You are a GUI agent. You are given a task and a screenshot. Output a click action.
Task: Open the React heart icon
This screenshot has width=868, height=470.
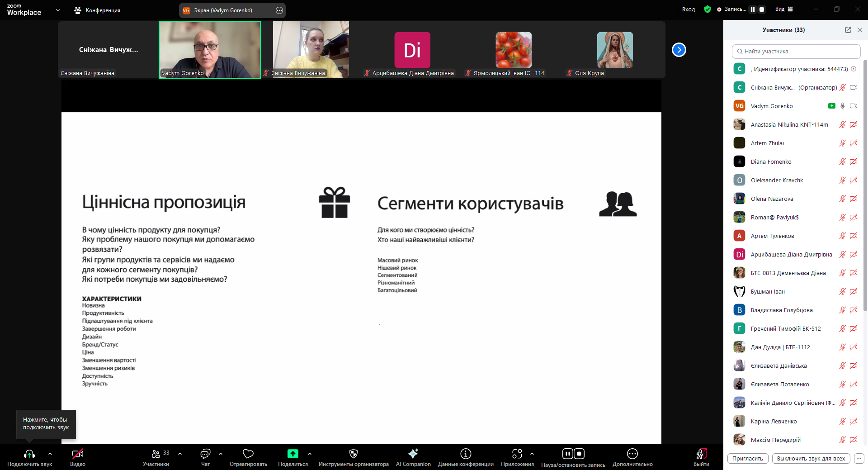point(248,454)
